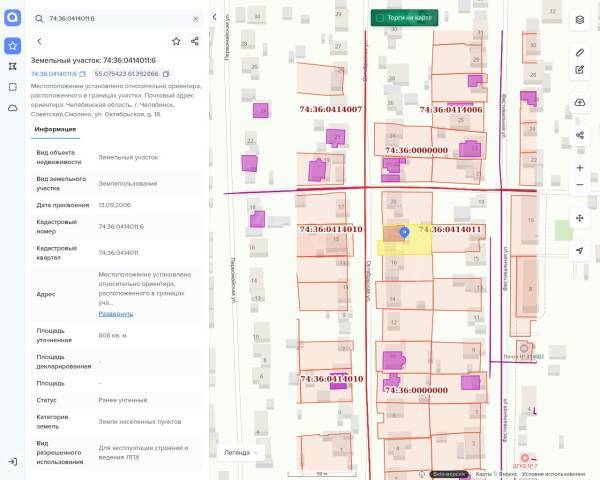The height and width of the screenshot is (480, 600).
Task: Share the land parcel card
Action: point(195,41)
